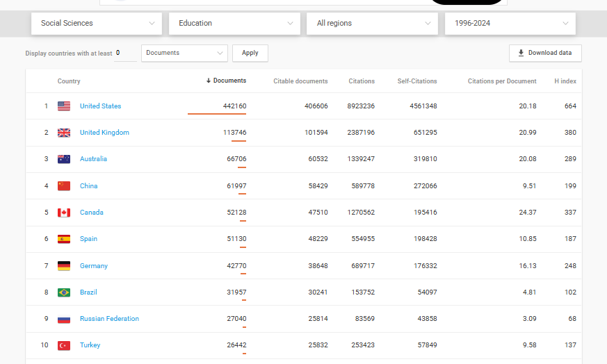Focus the minimum threshold input showing 0

[x=125, y=53]
